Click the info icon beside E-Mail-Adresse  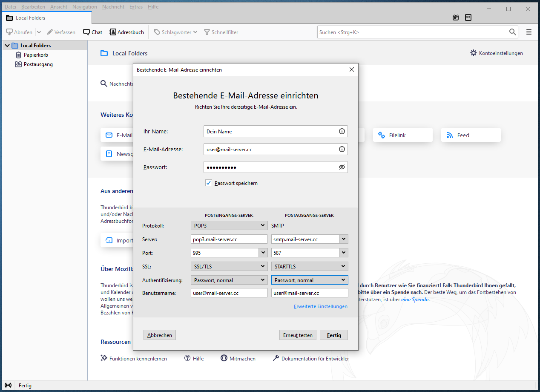pyautogui.click(x=342, y=149)
